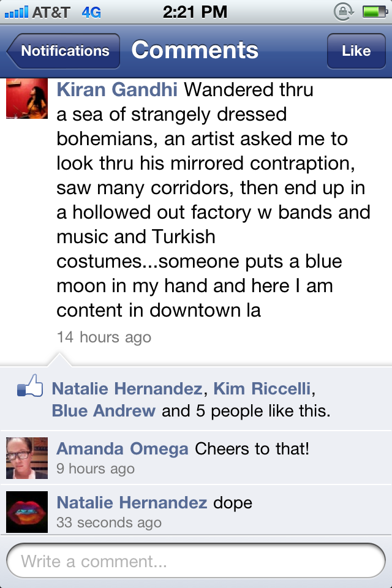The width and height of the screenshot is (392, 588).
Task: Open Natalie Hernandez in the likes list
Action: click(127, 388)
